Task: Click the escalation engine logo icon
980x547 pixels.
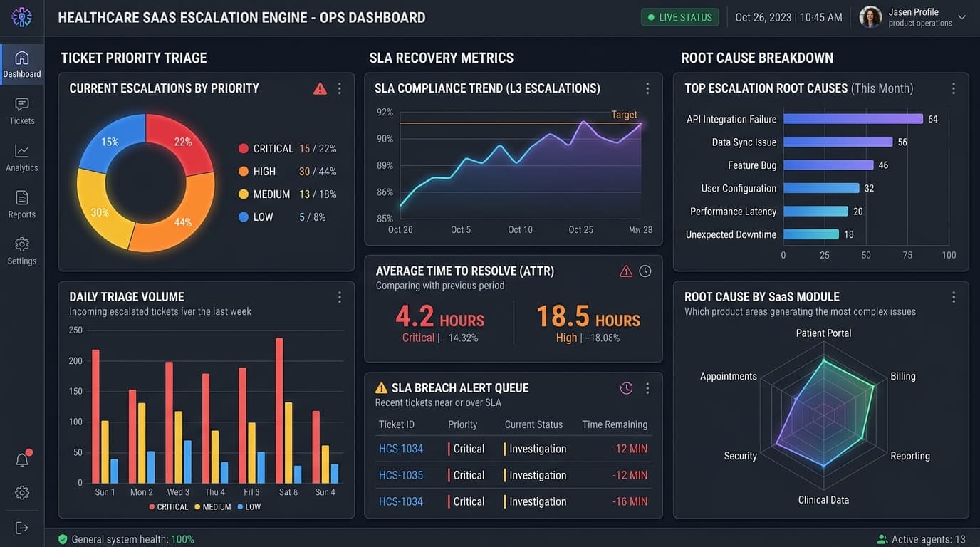Action: tap(21, 17)
